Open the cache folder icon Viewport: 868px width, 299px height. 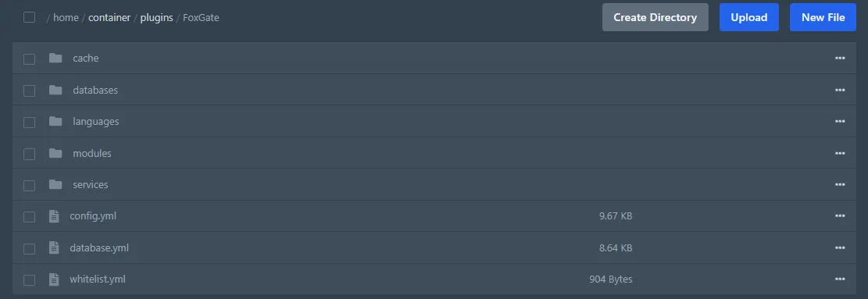[55, 58]
